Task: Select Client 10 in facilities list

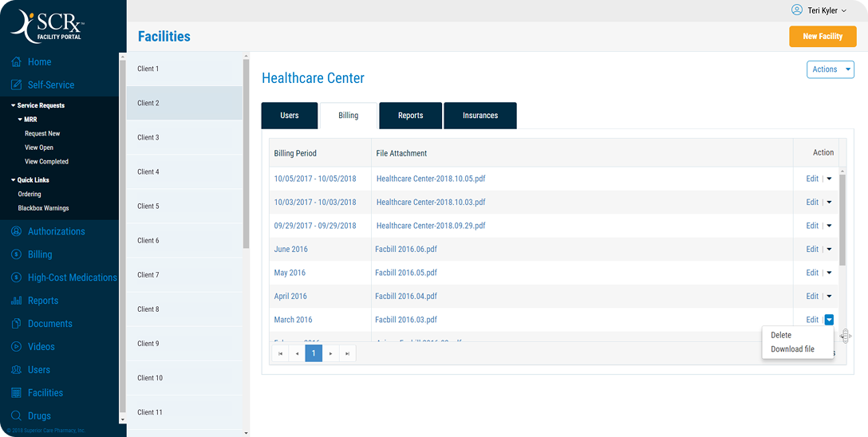Action: coord(184,378)
